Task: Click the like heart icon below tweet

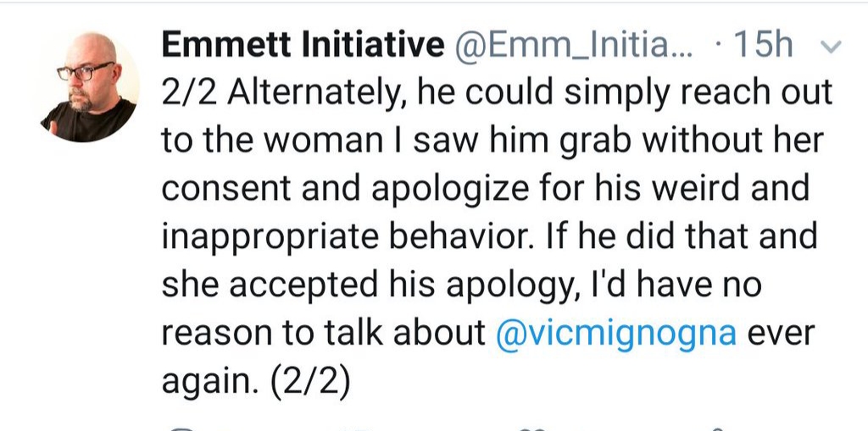Action: [534, 428]
